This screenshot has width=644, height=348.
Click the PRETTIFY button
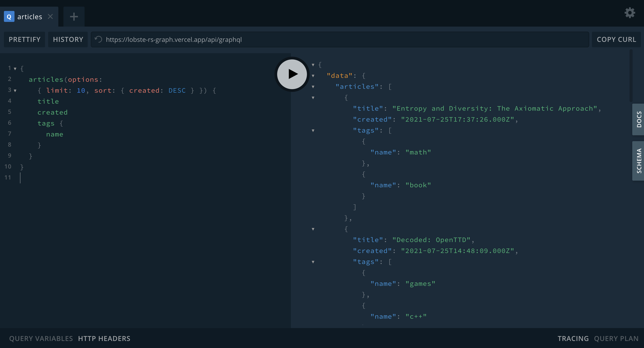point(24,39)
